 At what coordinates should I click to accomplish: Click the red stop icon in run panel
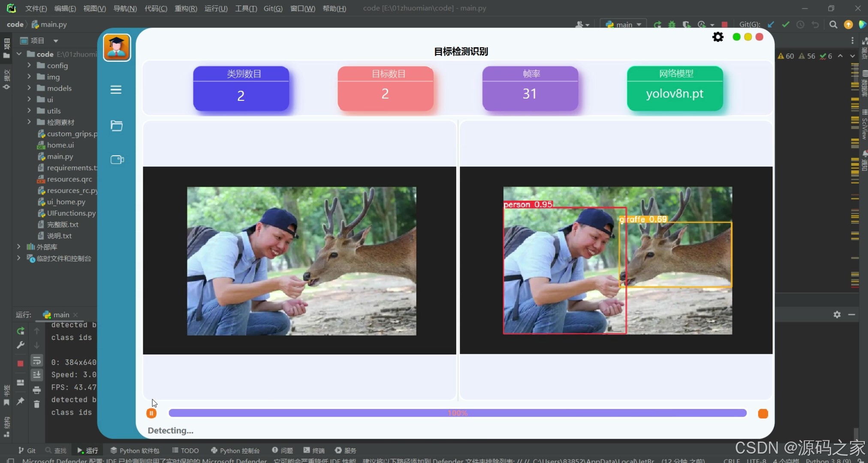pos(20,364)
